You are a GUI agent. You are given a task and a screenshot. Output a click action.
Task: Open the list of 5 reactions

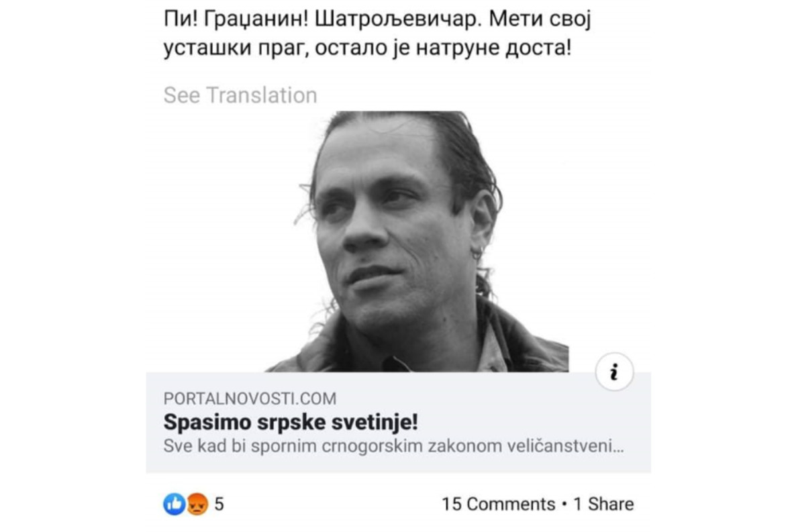pos(219,504)
